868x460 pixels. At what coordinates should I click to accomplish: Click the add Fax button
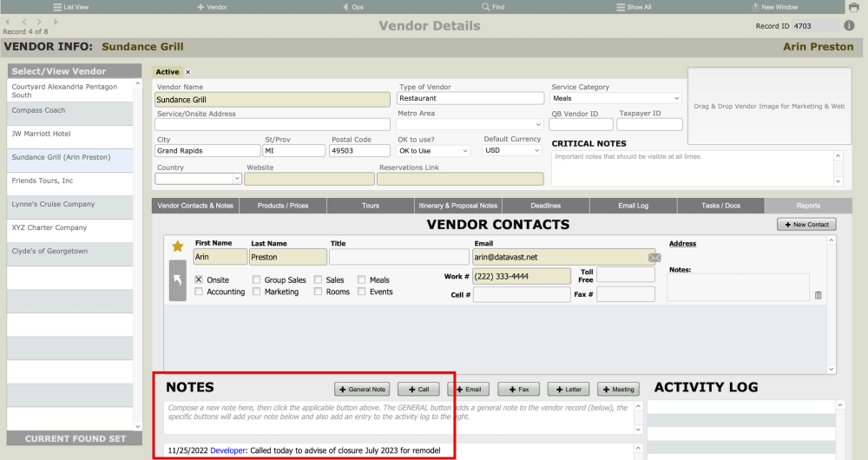click(x=519, y=389)
